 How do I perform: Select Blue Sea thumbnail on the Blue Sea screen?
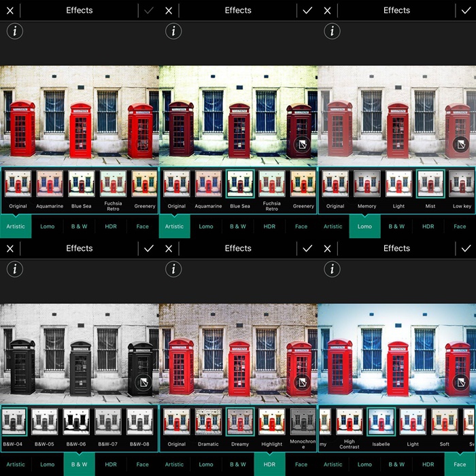(240, 184)
